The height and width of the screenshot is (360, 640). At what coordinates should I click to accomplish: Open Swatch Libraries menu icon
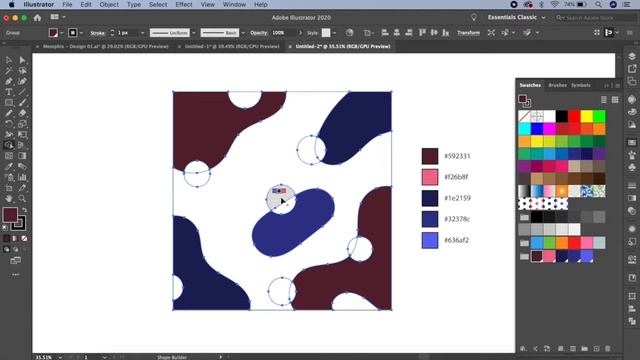pos(523,349)
